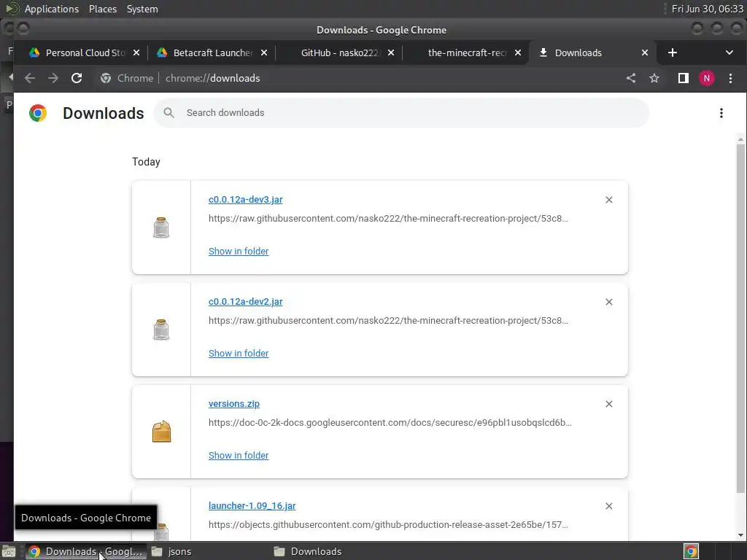The image size is (747, 560).
Task: Open the side panel icon
Action: (683, 78)
